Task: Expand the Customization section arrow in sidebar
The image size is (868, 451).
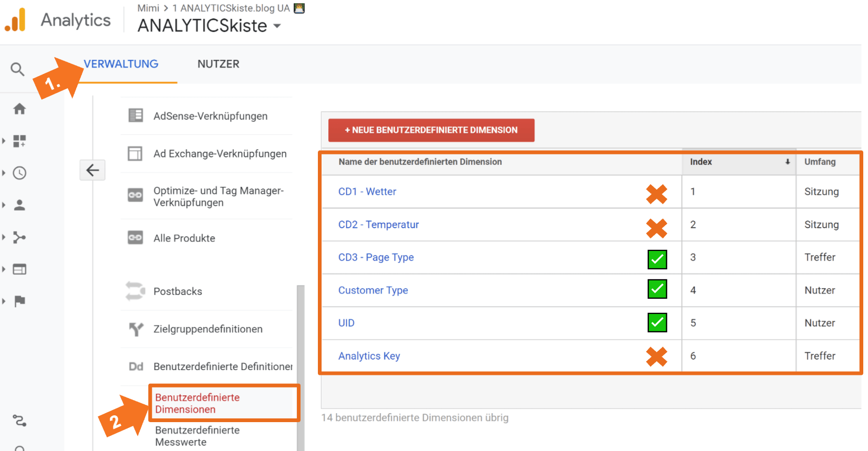Action: [4, 141]
